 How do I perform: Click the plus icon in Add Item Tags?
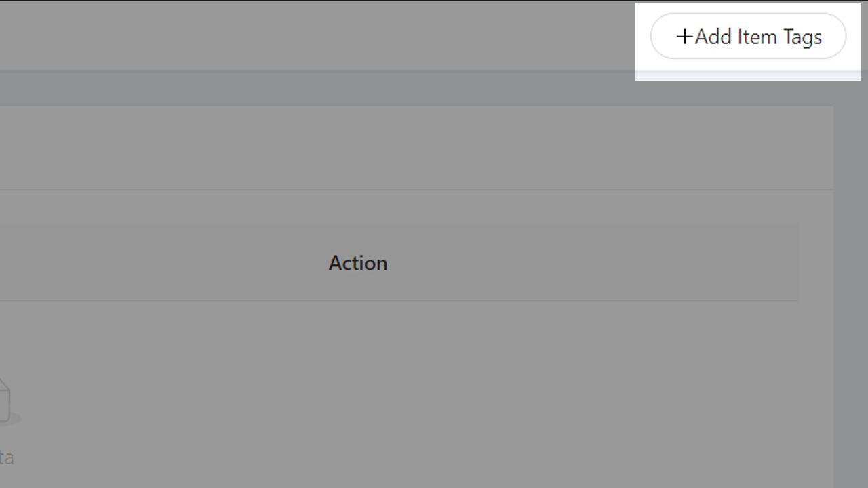click(x=684, y=37)
